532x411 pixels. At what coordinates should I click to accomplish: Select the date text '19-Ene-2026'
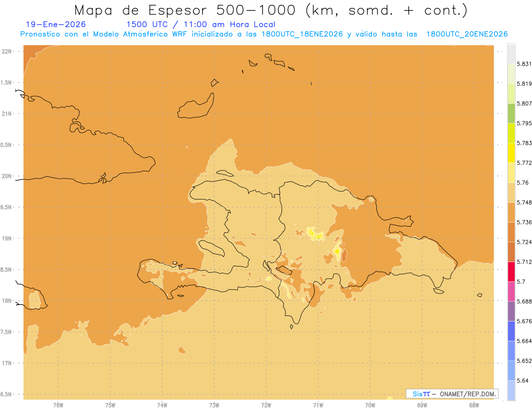click(x=56, y=24)
